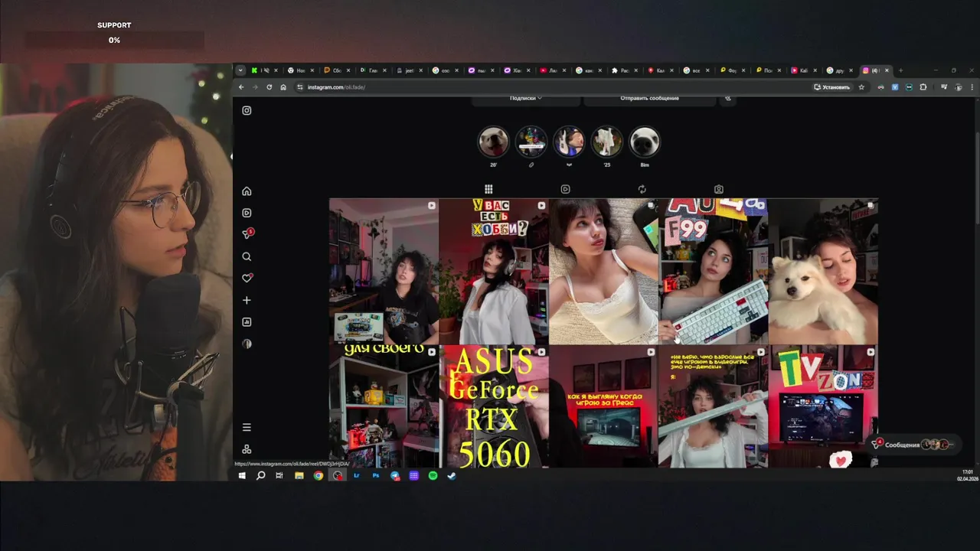Open the guitar story highlight
The width and height of the screenshot is (980, 551).
[x=569, y=142]
